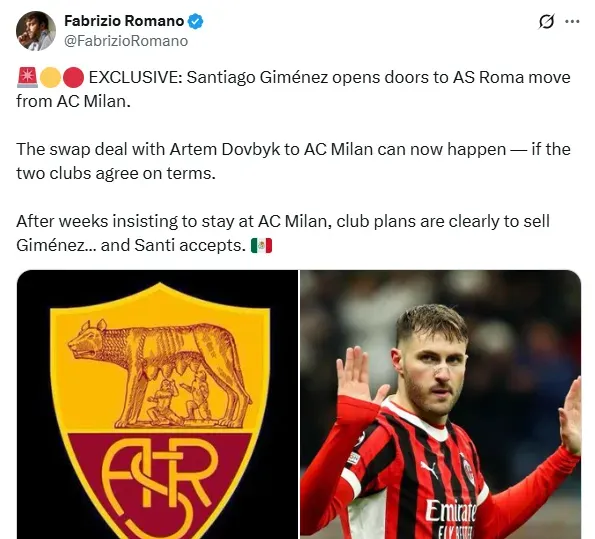Click the yellow circle emoji
595x539 pixels.
(x=50, y=78)
